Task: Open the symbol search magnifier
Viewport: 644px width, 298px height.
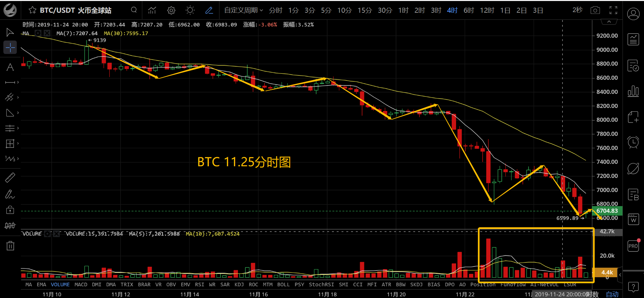Action: (x=134, y=10)
